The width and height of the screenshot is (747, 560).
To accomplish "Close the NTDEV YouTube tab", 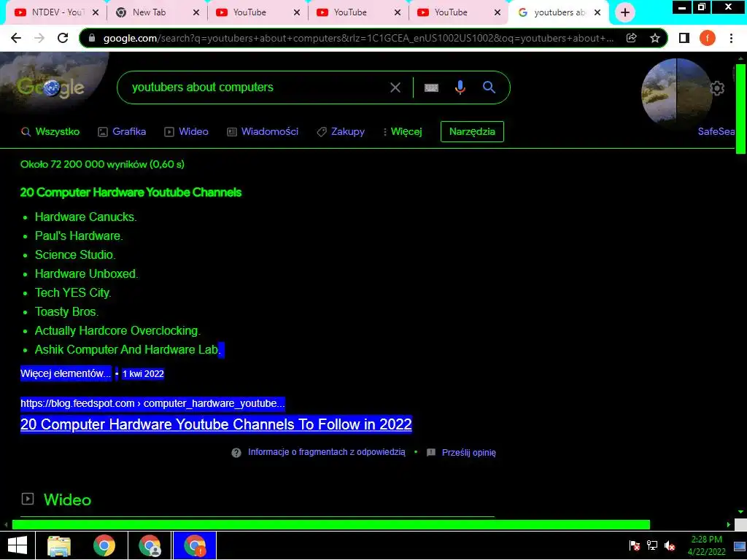I will pyautogui.click(x=96, y=12).
